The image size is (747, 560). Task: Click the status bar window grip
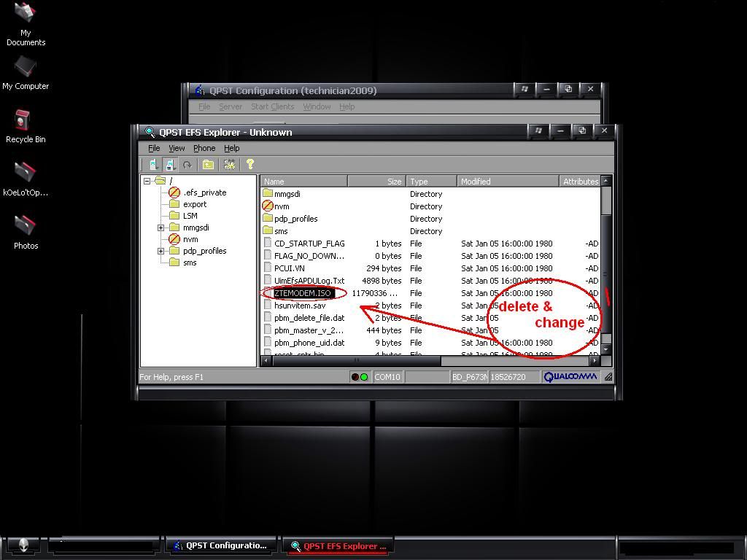coord(608,377)
